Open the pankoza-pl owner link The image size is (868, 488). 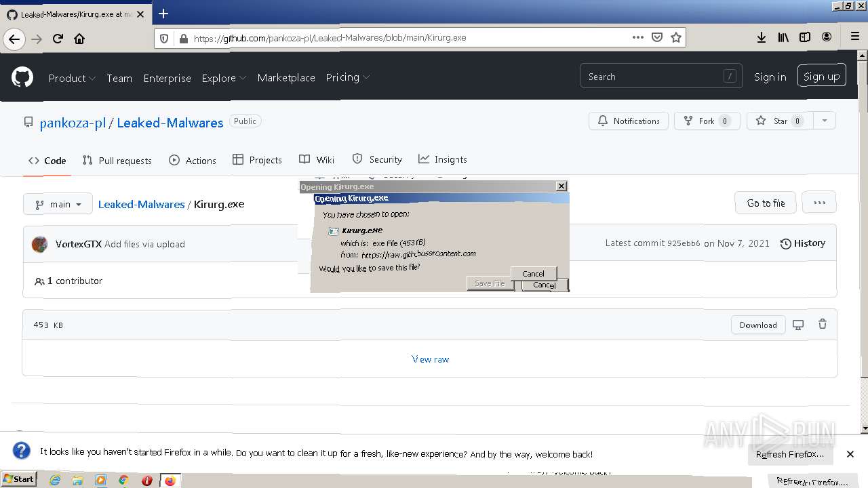(73, 123)
